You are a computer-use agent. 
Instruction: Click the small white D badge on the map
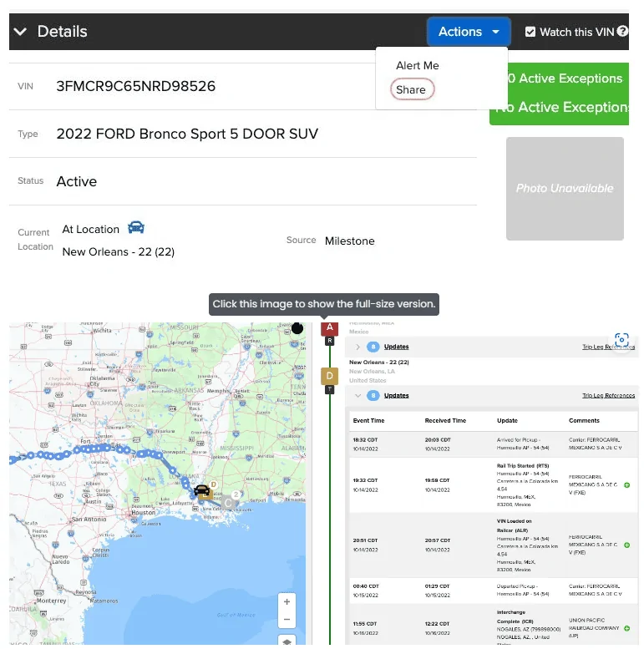tap(214, 484)
